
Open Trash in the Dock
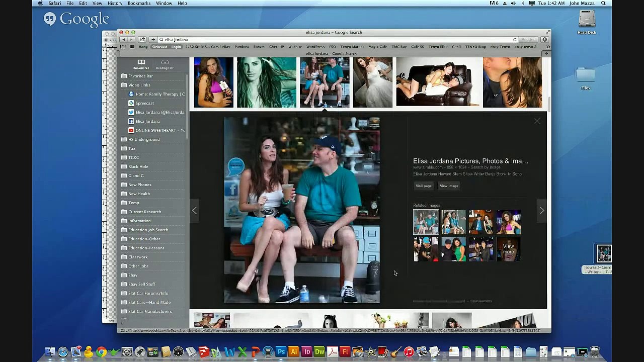pos(595,352)
